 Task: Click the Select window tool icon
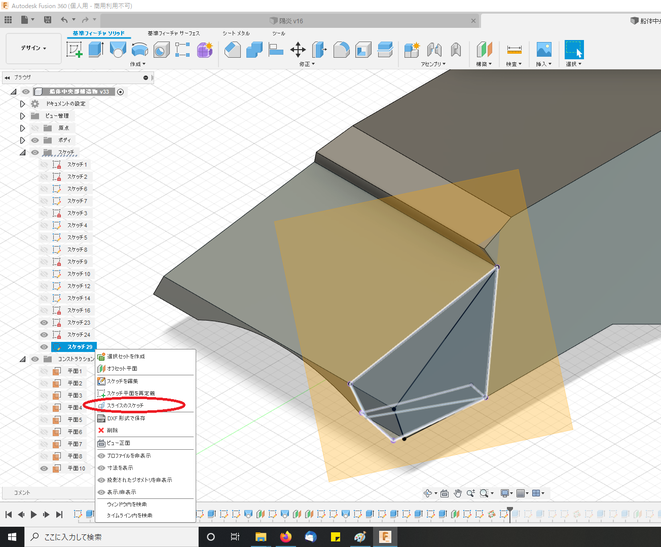574,50
